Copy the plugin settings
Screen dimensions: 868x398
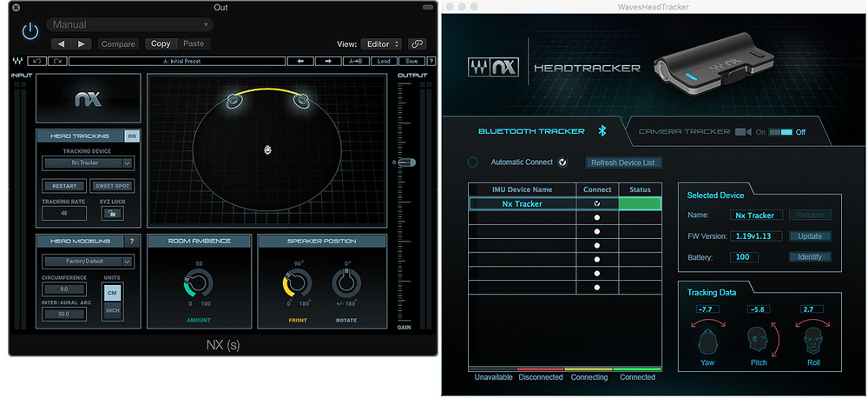coord(161,43)
